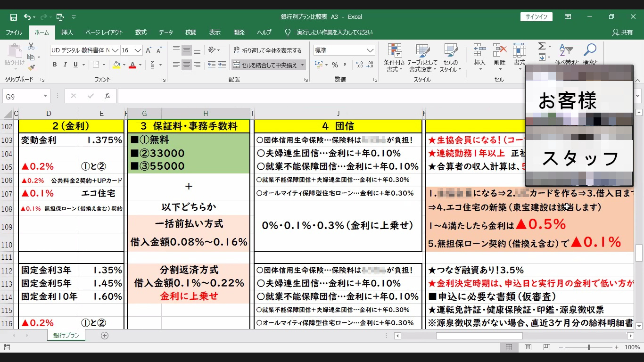Viewport: 644px width, 362px height.
Task: Center text horizontally
Action: tap(187, 65)
